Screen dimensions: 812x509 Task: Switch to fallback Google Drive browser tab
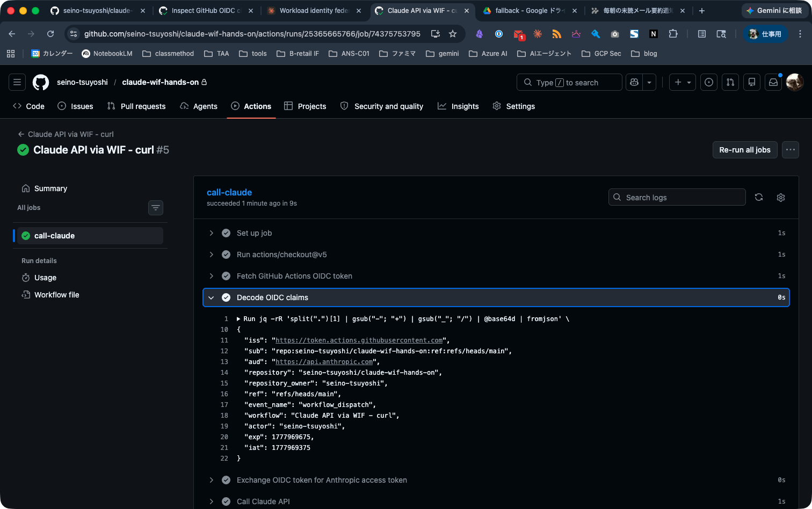529,11
